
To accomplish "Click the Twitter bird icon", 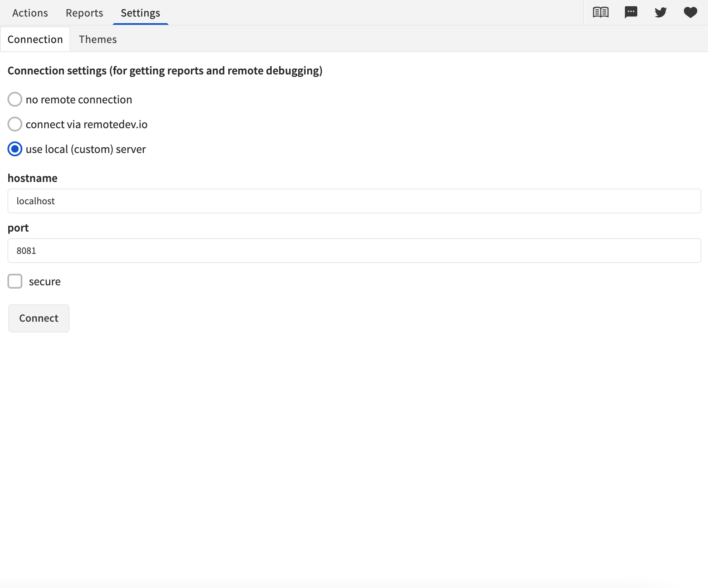I will pos(660,12).
